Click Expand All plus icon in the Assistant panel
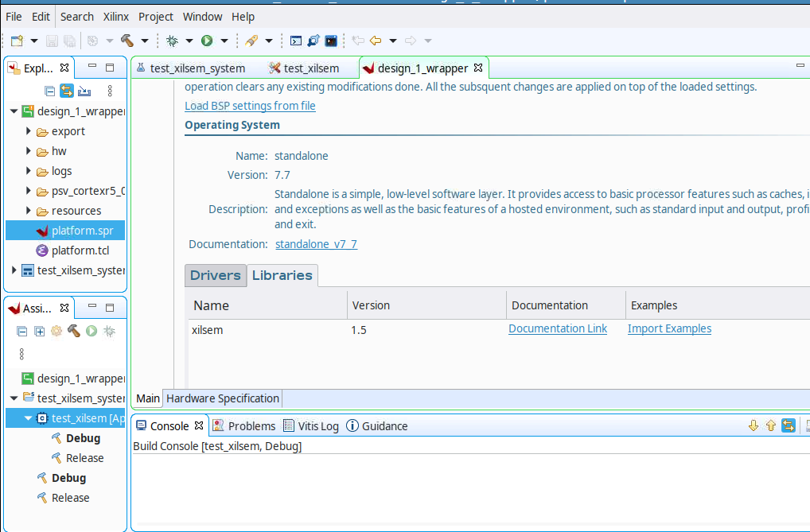Screen dimensions: 810x532 (x=39, y=331)
